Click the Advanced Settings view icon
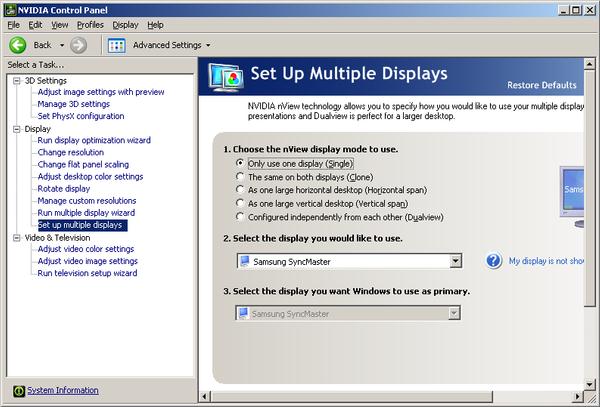Image resolution: width=600 pixels, height=407 pixels. [116, 46]
